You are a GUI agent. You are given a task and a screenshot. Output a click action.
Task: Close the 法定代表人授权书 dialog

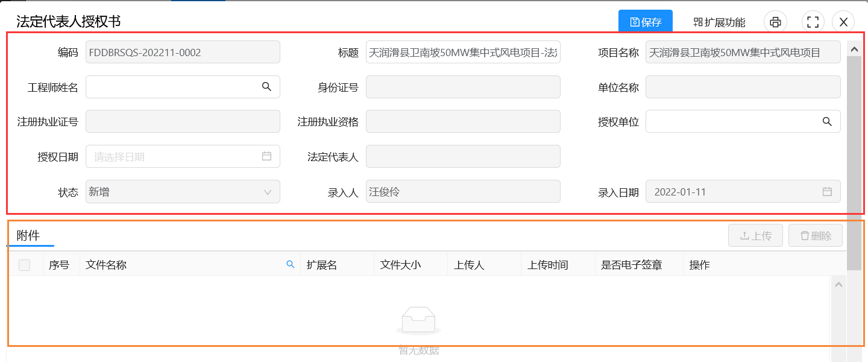tap(843, 22)
